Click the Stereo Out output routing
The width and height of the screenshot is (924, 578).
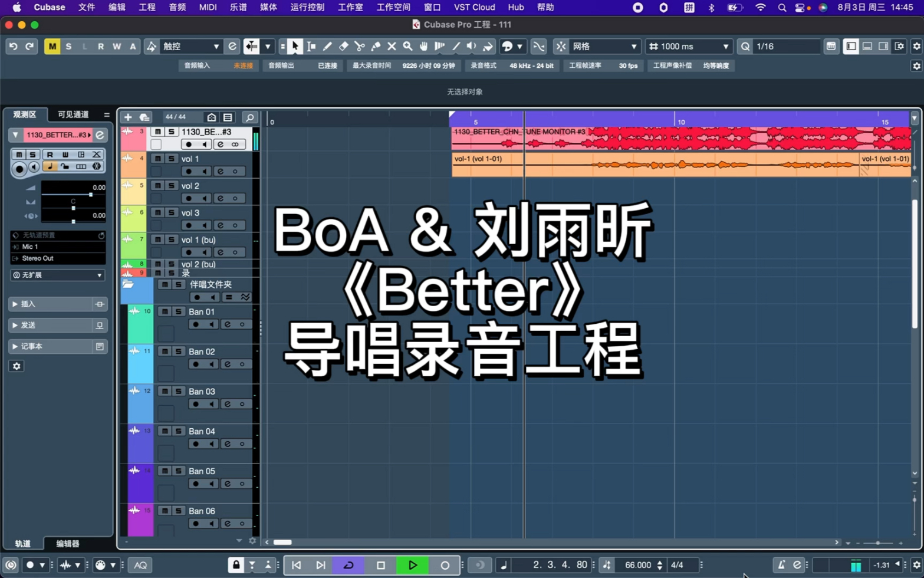(x=58, y=258)
